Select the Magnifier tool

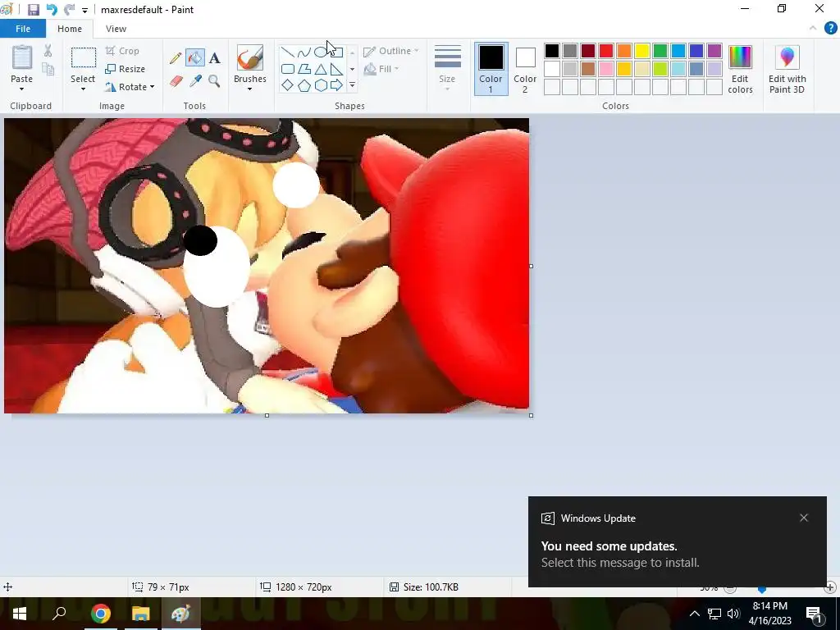pyautogui.click(x=214, y=81)
